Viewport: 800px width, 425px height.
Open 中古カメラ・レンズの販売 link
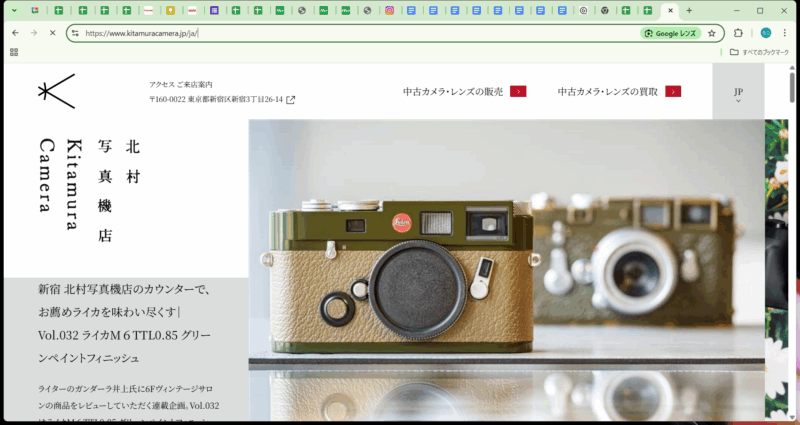[453, 92]
